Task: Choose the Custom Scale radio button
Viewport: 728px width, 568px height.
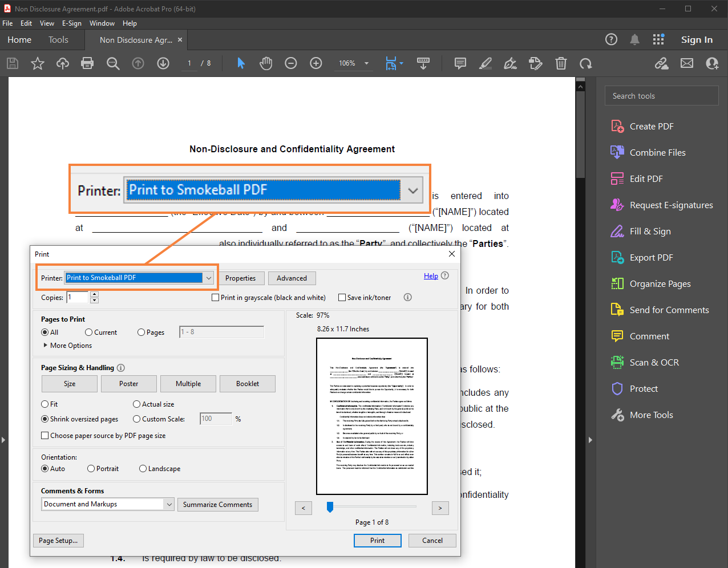Action: click(136, 419)
